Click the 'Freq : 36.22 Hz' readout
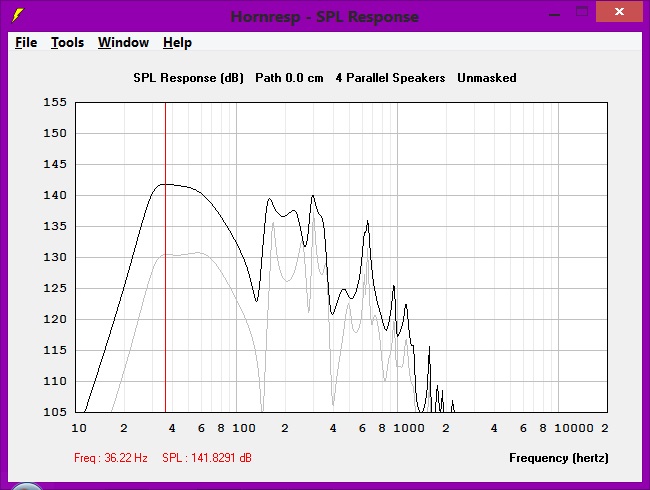The width and height of the screenshot is (650, 490). [x=111, y=458]
